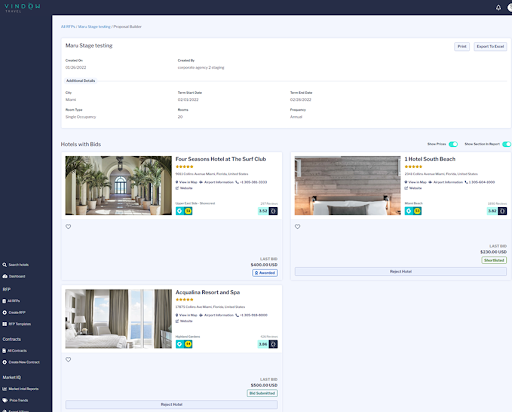Click Airport Information for 1 Hotel South Beach
The height and width of the screenshot is (412, 512).
pyautogui.click(x=446, y=182)
